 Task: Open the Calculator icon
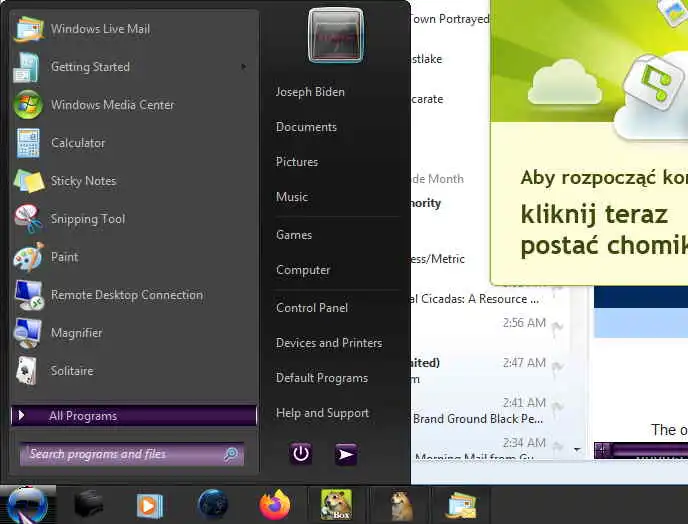pos(29,143)
